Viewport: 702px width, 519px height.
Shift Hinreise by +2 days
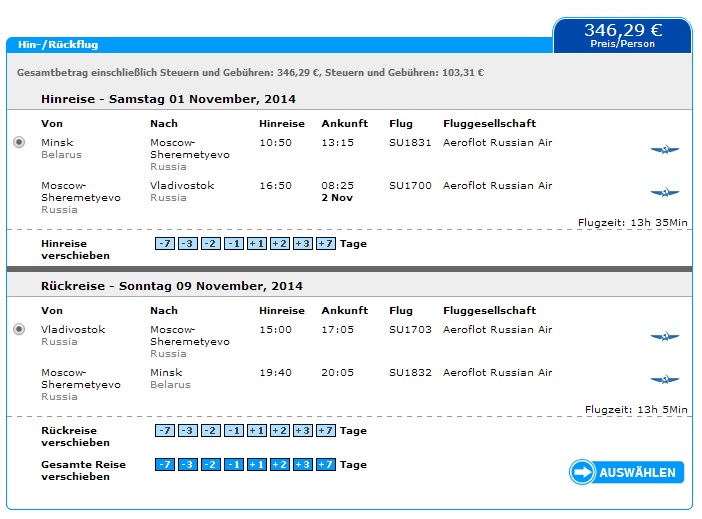[x=280, y=244]
